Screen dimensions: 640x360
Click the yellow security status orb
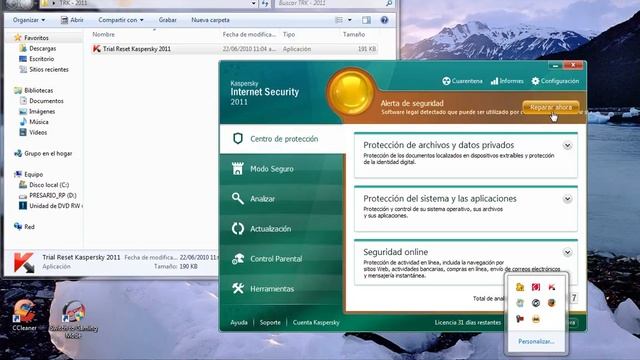351,92
